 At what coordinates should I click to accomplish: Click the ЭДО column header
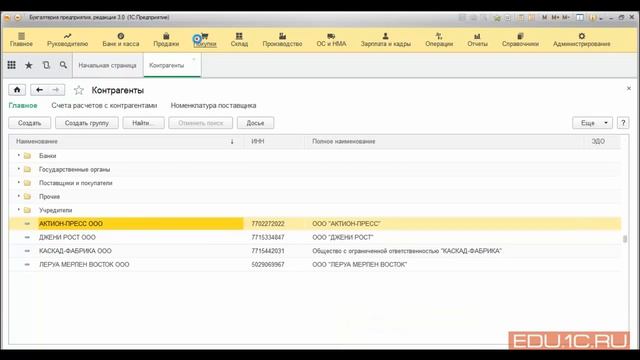coord(602,141)
